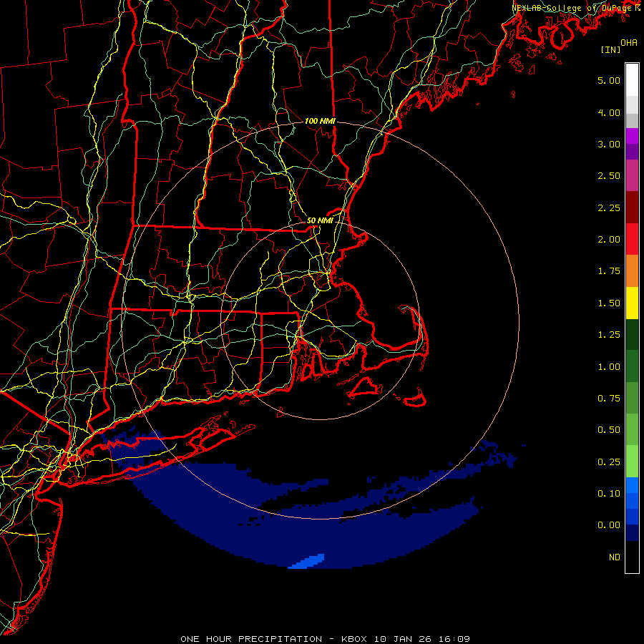Click the '100 NMI' range ring label
The image size is (644, 644).
click(320, 121)
